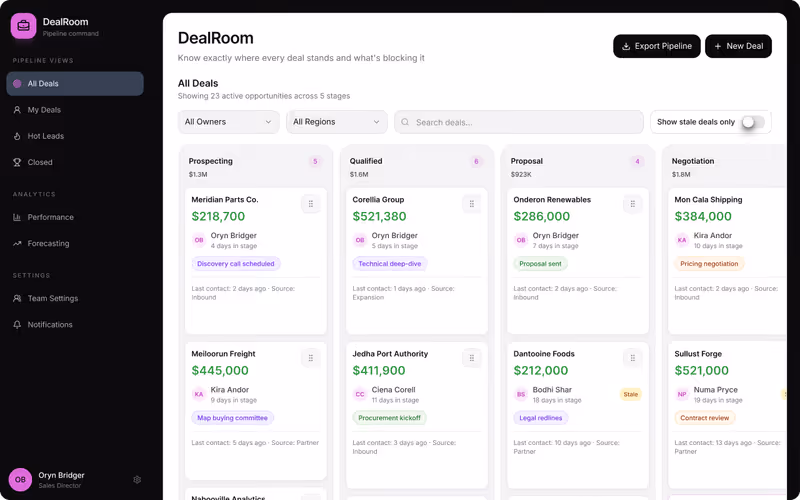Click Export Pipeline button
Image resolution: width=800 pixels, height=500 pixels.
pos(657,46)
